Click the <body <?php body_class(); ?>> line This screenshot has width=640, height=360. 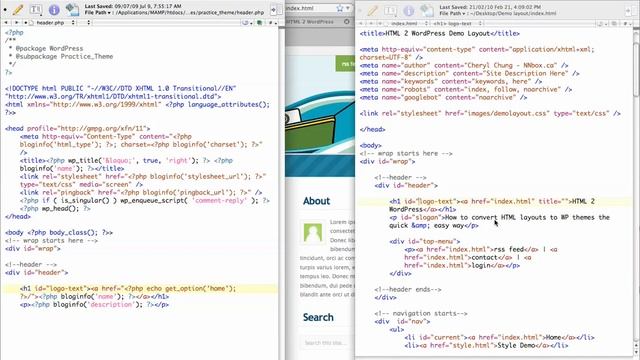pos(59,233)
